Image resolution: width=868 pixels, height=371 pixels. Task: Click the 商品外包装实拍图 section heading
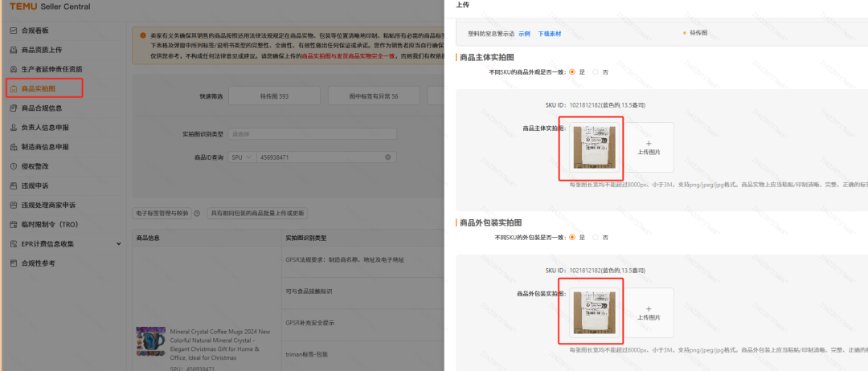[491, 222]
